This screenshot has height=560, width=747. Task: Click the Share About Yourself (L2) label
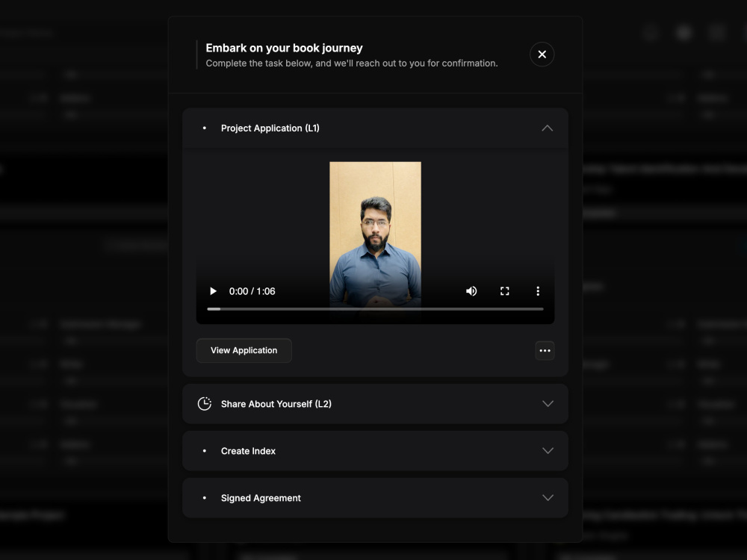(276, 404)
